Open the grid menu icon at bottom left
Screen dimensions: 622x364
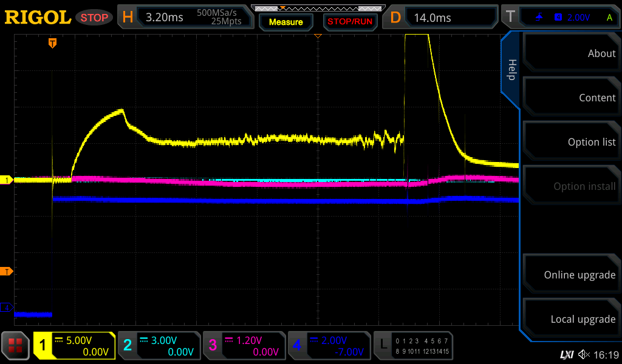pos(16,346)
